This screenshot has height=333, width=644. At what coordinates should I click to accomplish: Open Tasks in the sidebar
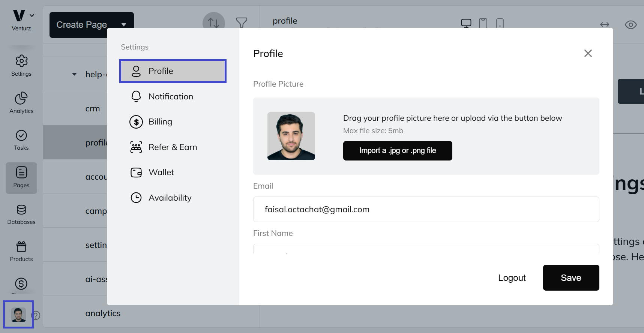(x=21, y=140)
